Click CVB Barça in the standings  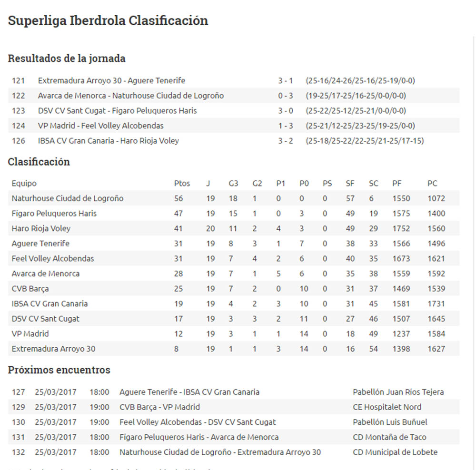pyautogui.click(x=30, y=289)
